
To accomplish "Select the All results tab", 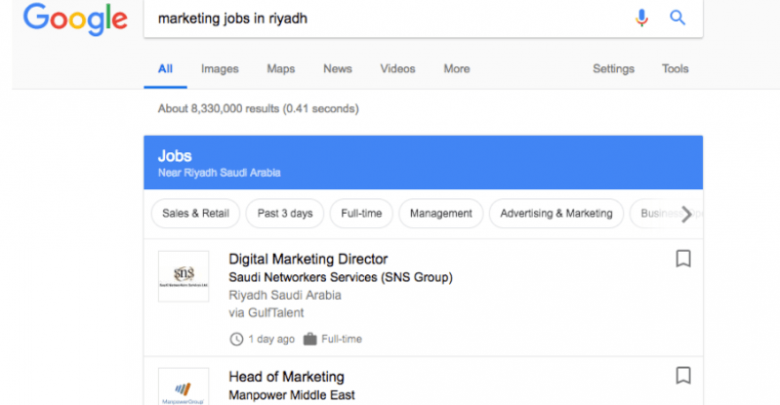I will point(165,69).
